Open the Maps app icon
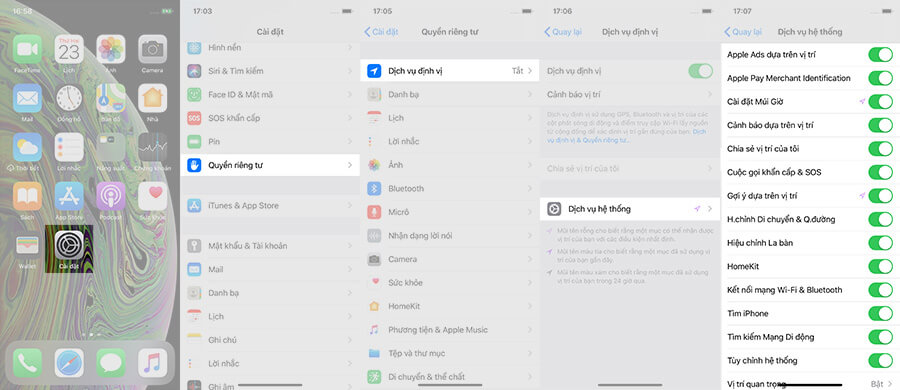This screenshot has width=900, height=390. [111, 98]
